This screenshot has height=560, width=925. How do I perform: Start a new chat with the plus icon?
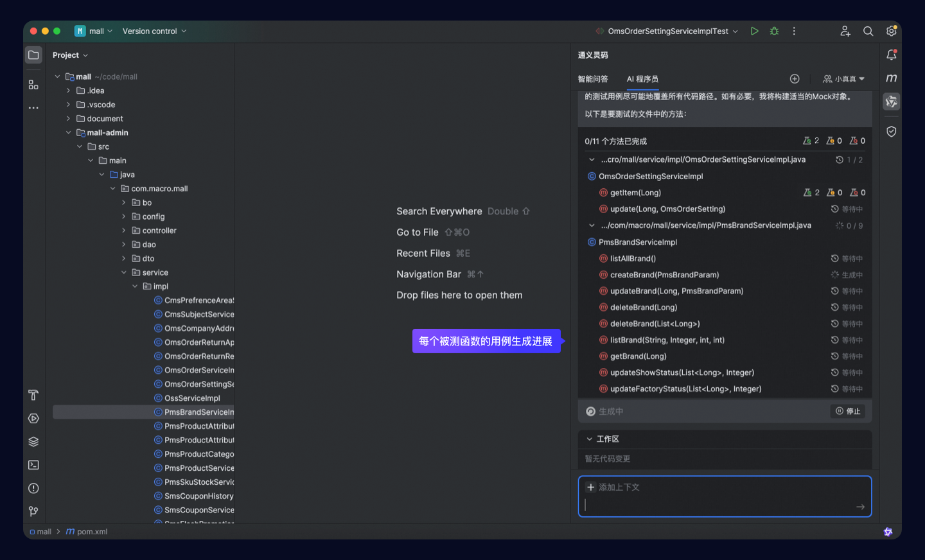tap(795, 78)
